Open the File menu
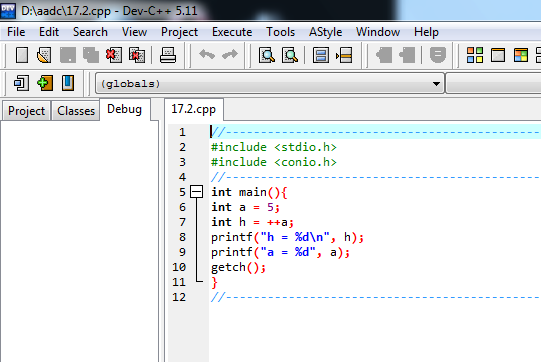 pos(16,32)
